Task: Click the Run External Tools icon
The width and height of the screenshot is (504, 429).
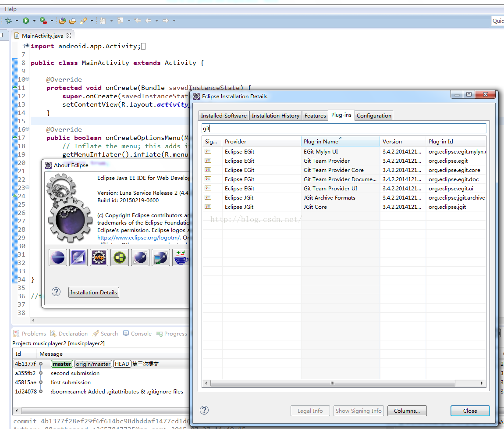Action: coord(43,21)
